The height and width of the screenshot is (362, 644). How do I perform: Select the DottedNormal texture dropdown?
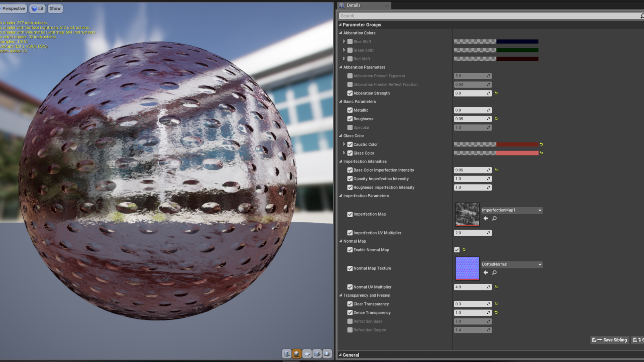(511, 264)
